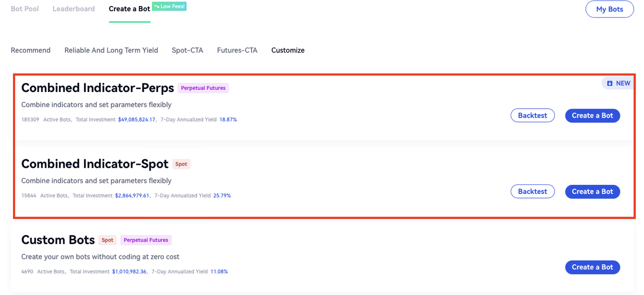Select the Customize category tab
The height and width of the screenshot is (295, 644).
[288, 50]
